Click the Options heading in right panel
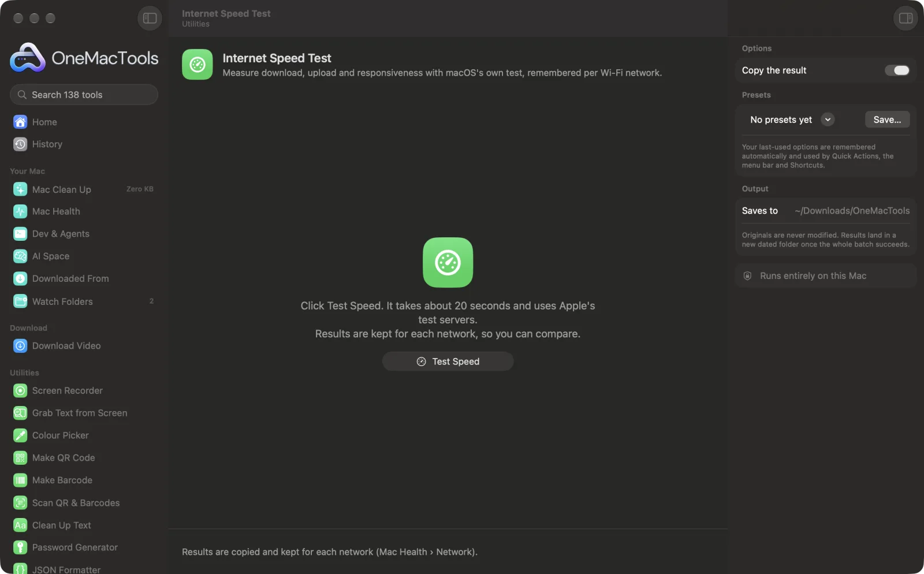The height and width of the screenshot is (574, 924). point(757,49)
